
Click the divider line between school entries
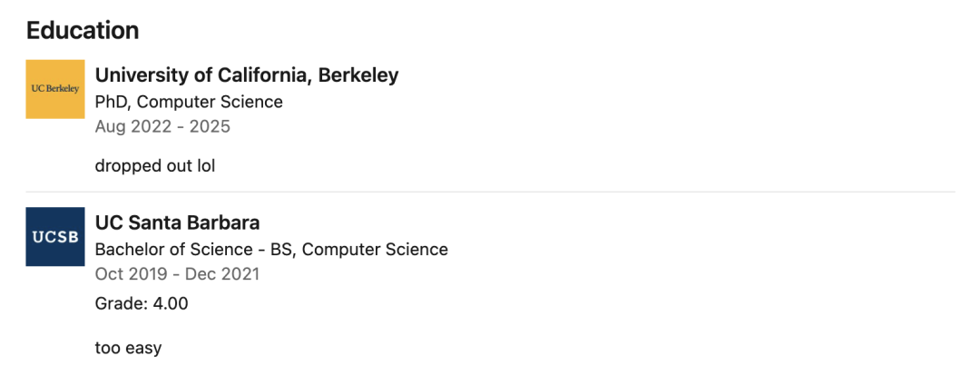tap(490, 192)
